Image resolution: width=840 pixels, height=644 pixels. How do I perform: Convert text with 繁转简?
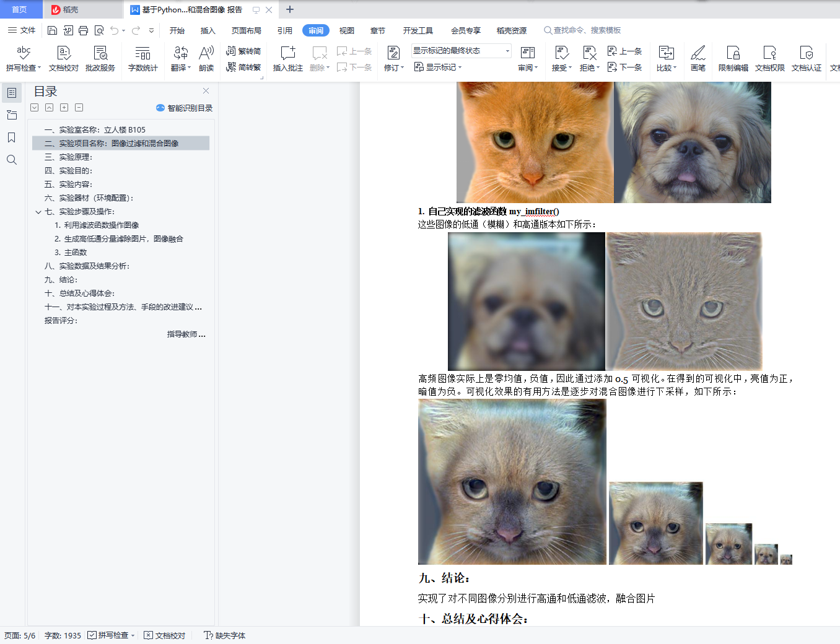pyautogui.click(x=243, y=51)
